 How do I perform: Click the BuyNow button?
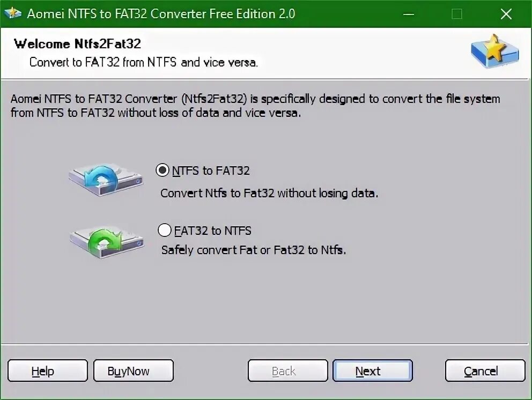coord(134,371)
